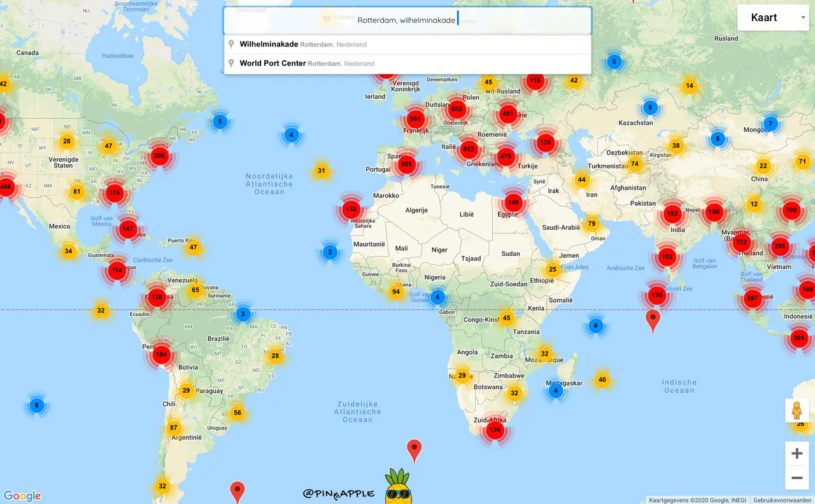Click the yellow cluster 74 near Kirgistan
Image resolution: width=815 pixels, height=504 pixels.
tap(634, 164)
